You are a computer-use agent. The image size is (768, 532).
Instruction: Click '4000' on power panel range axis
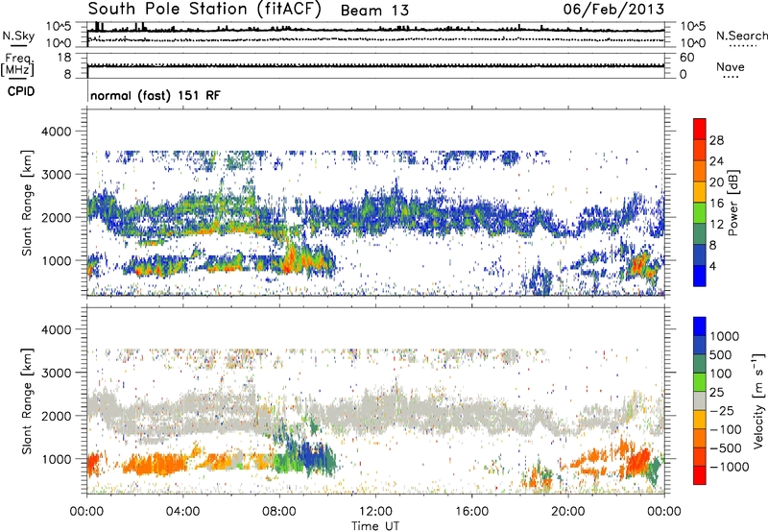(57, 132)
